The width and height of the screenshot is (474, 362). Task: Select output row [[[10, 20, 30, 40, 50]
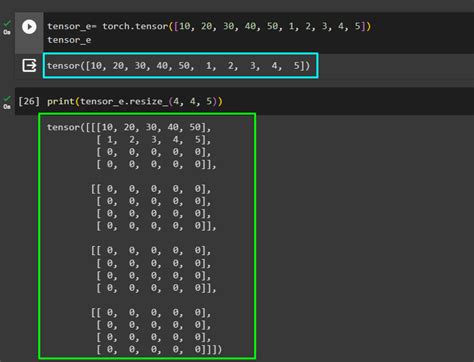(129, 127)
